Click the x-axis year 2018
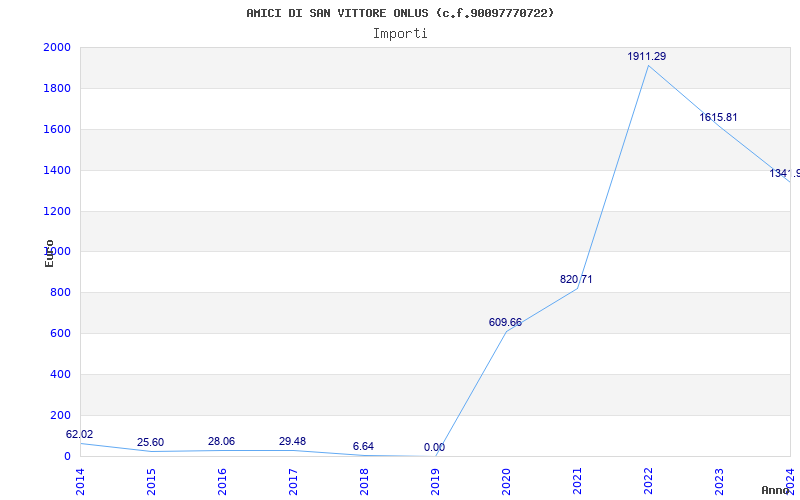This screenshot has height=500, width=800. point(364,482)
